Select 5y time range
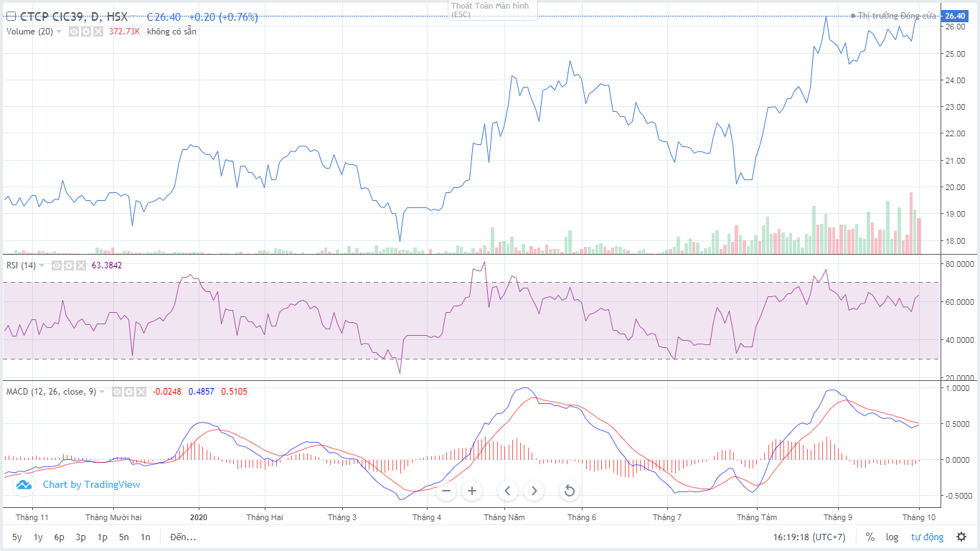The height and width of the screenshot is (551, 980). [x=17, y=537]
